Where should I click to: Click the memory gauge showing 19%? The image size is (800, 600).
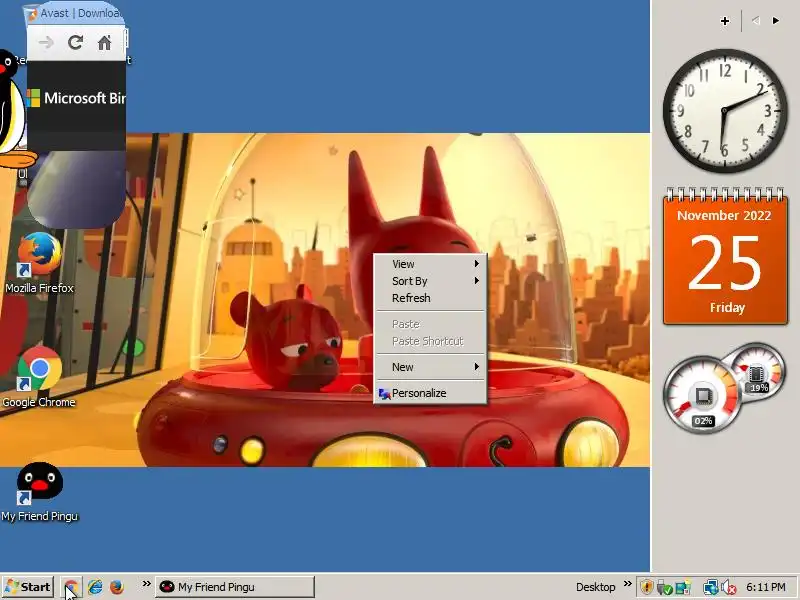pyautogui.click(x=756, y=372)
